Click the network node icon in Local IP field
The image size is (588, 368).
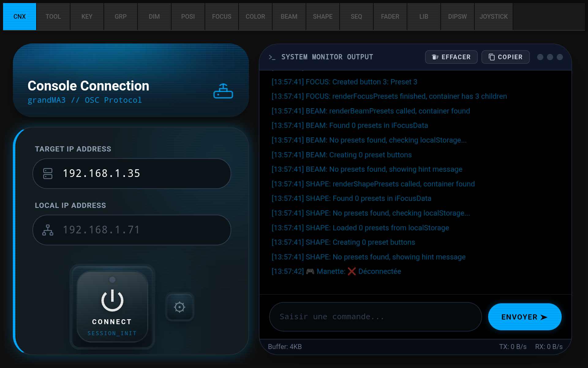[48, 230]
